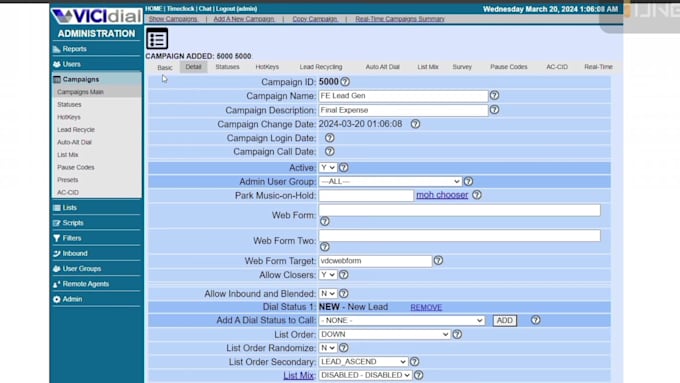Open help icon for Allow Closers
Viewport: 680px width, 383px height.
[343, 275]
